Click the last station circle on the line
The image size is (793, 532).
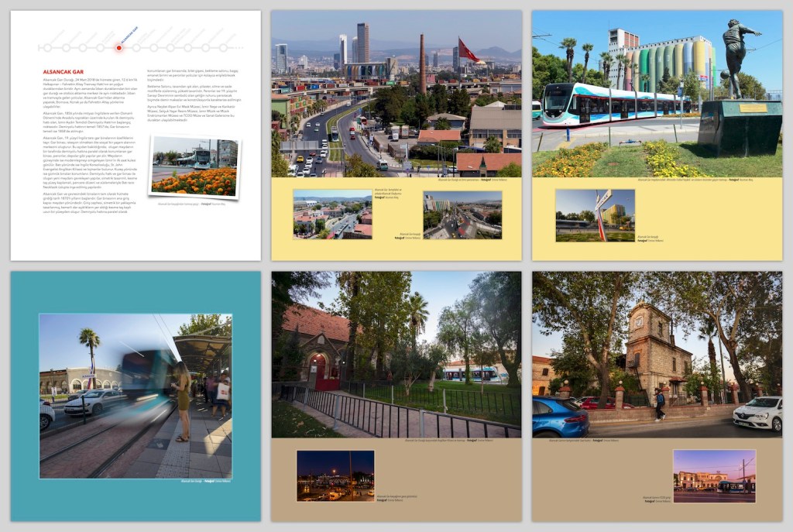(224, 47)
